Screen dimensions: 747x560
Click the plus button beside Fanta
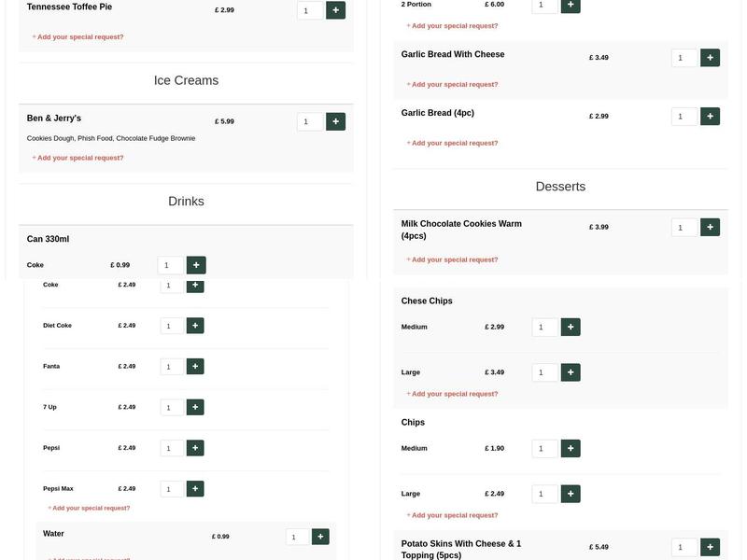point(194,367)
